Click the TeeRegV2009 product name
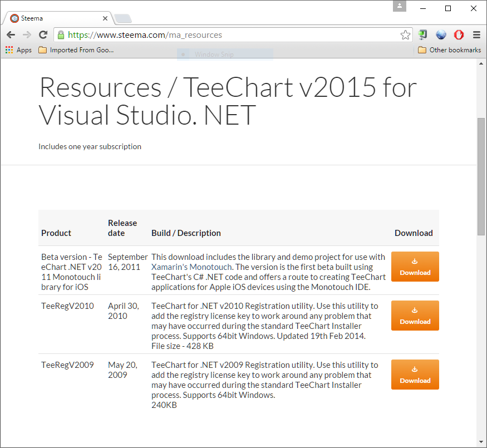Viewport: 487px width, 448px height. pos(67,365)
